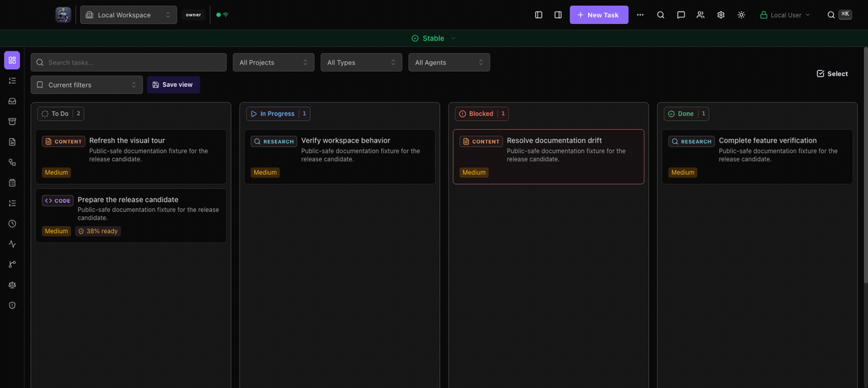
Task: Click the green connection status indicator
Action: (222, 14)
